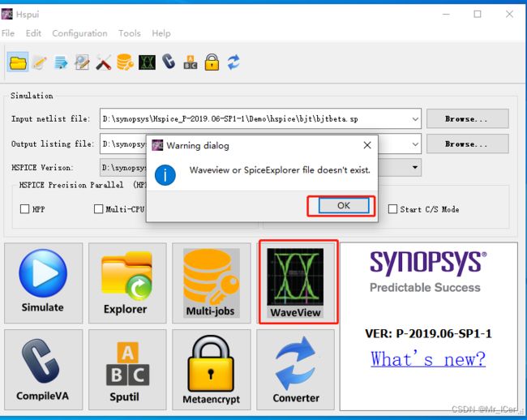Click the Hspui title bar app icon
The height and width of the screenshot is (420, 527).
[x=7, y=14]
